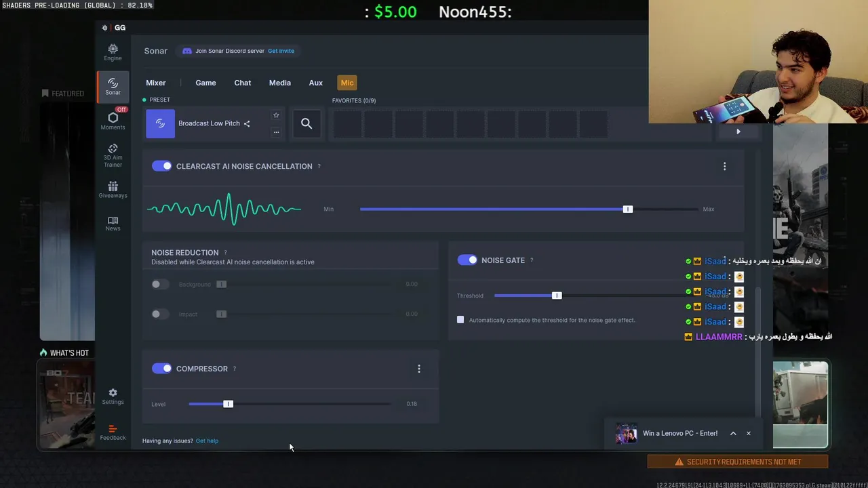This screenshot has height=488, width=868.
Task: Click the favorites next arrow
Action: [738, 131]
